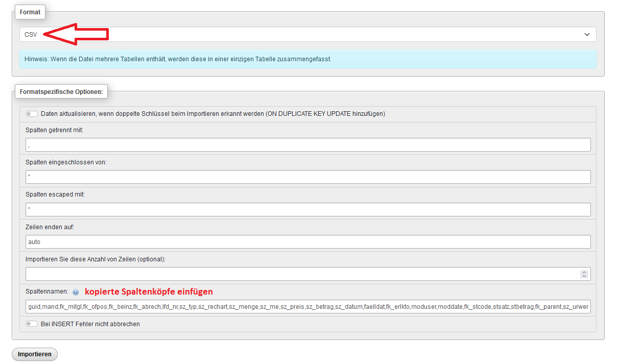Click the 'Formatspezifische Optionen:' legend

61,92
